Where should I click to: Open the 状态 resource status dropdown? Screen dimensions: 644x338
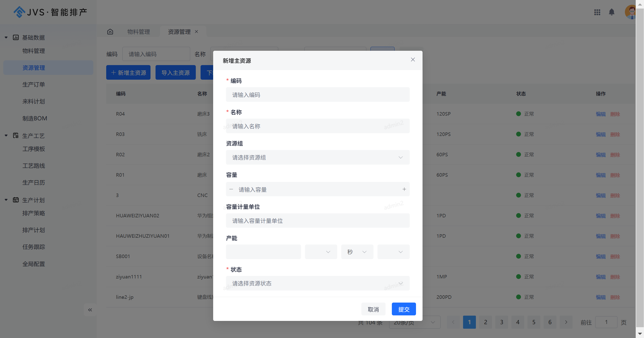coord(317,283)
